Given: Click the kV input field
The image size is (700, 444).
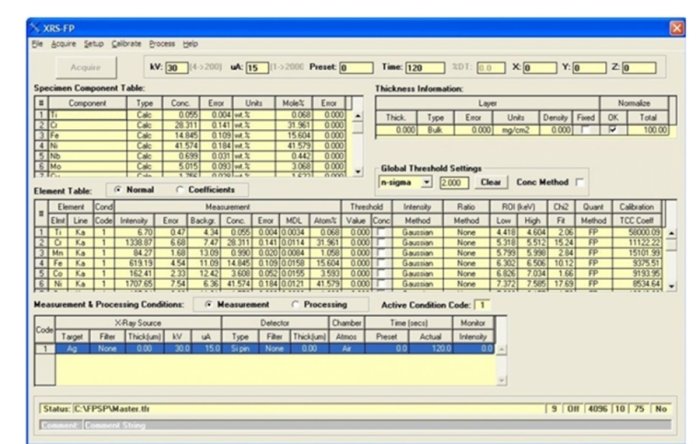Looking at the screenshot, I should coord(176,68).
